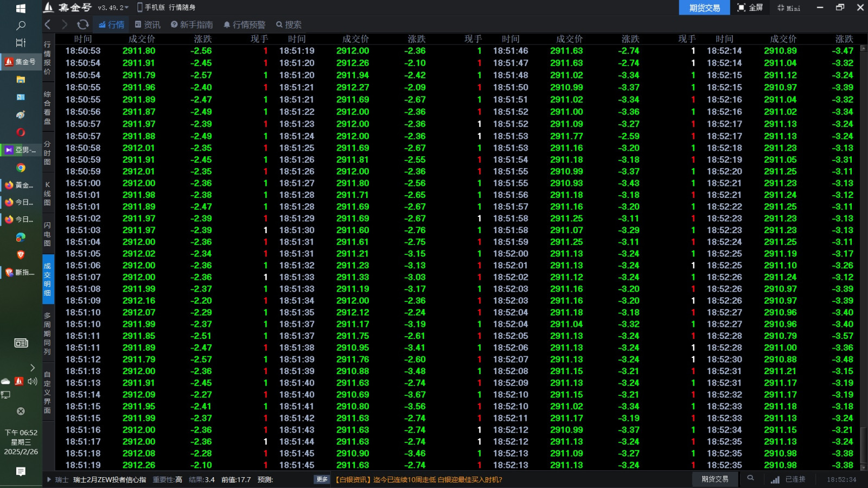
Task: Open the blue monitor app on taskbar
Action: (x=21, y=97)
